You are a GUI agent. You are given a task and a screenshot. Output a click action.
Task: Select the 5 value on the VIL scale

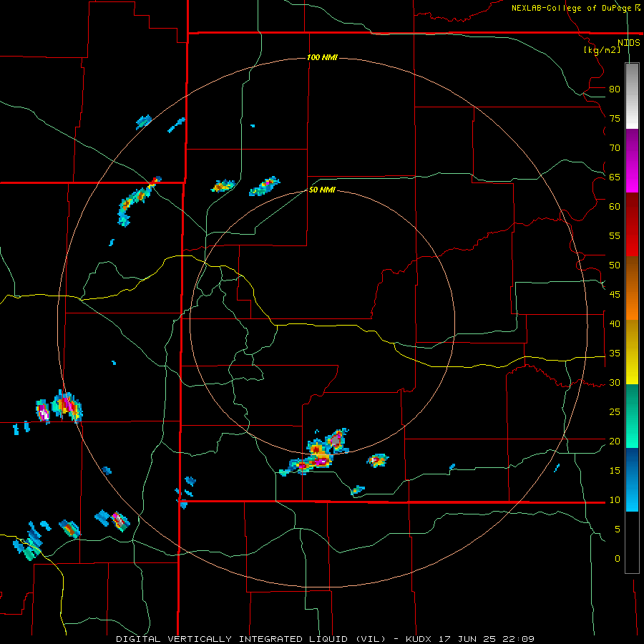[x=618, y=529]
